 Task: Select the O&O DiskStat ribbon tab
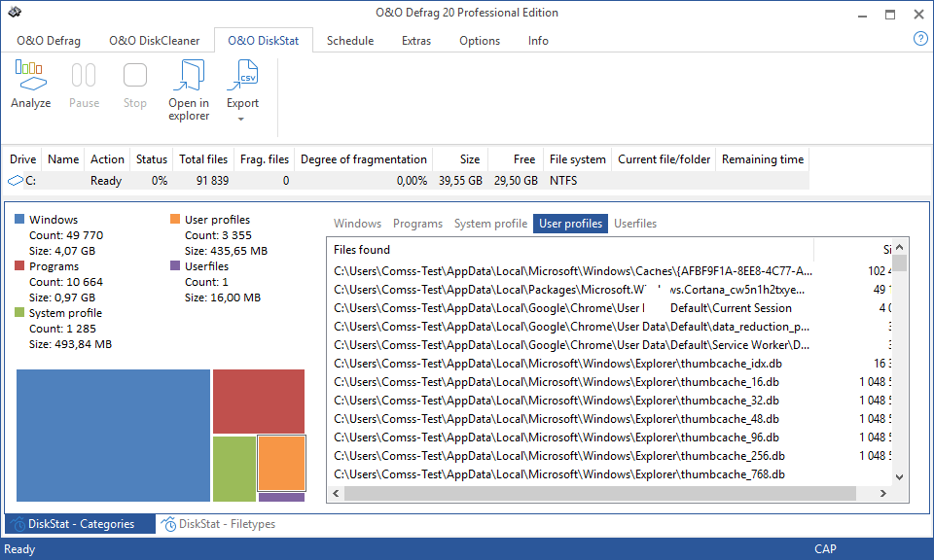click(264, 41)
